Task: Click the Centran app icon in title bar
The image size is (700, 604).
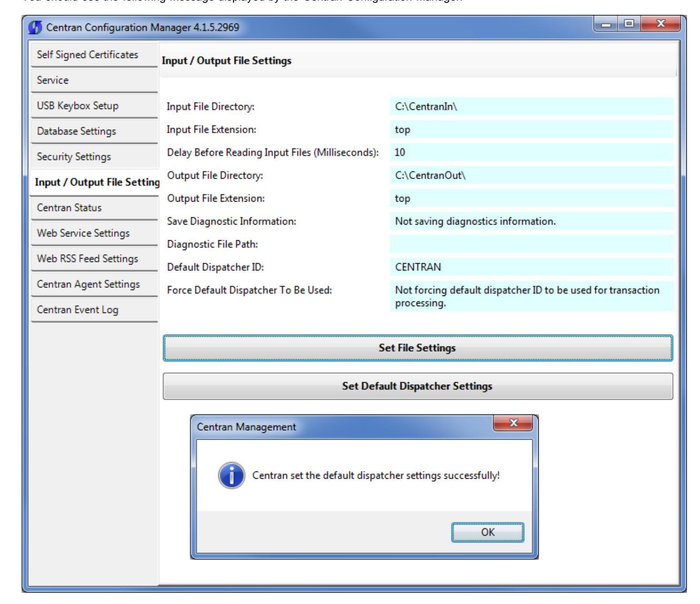Action: 34,27
